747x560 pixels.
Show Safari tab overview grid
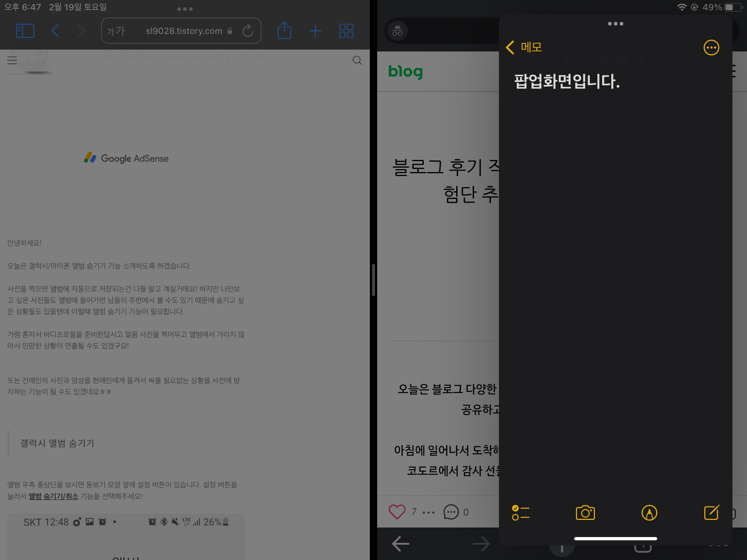(x=346, y=31)
